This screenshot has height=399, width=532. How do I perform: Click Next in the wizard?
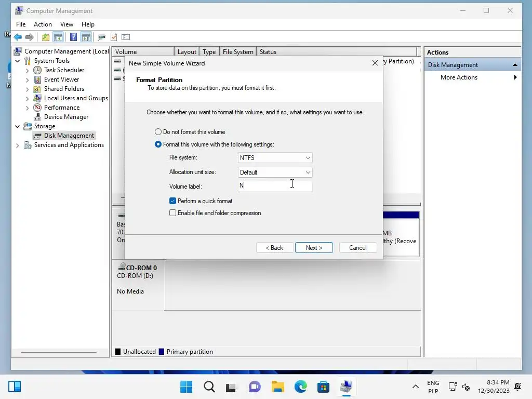click(314, 248)
